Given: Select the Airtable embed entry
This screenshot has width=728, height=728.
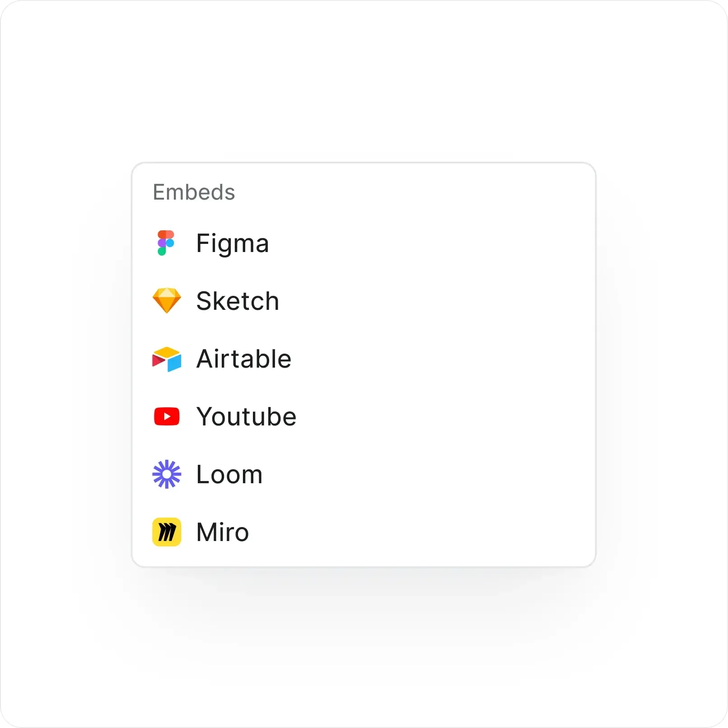Looking at the screenshot, I should click(x=243, y=359).
